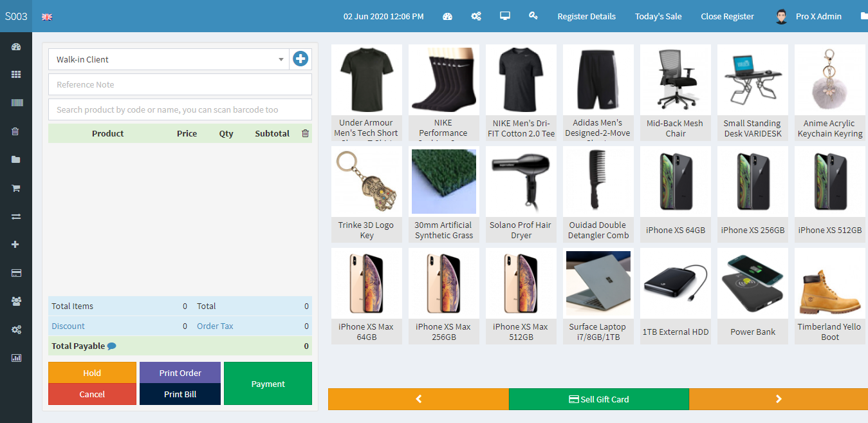Click the Pro X Admin avatar picture

(x=781, y=16)
